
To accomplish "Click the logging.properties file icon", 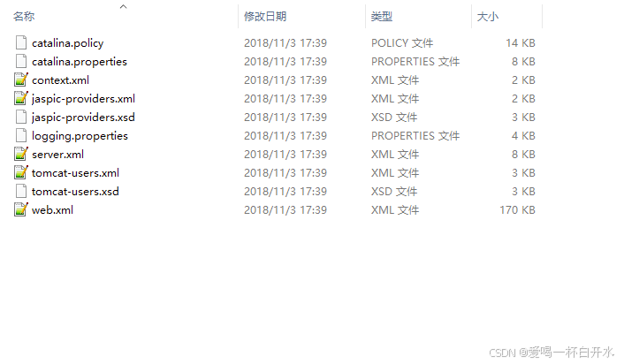I will click(x=21, y=136).
